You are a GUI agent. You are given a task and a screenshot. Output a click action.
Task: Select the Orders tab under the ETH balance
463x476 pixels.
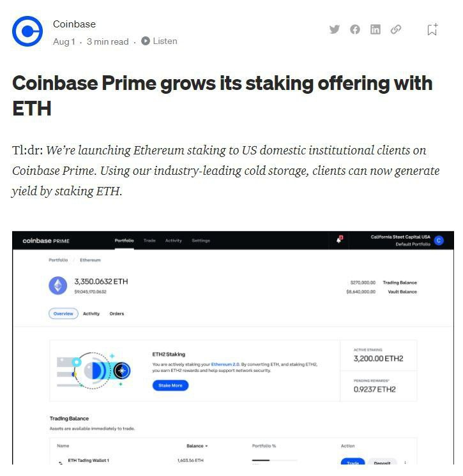116,313
